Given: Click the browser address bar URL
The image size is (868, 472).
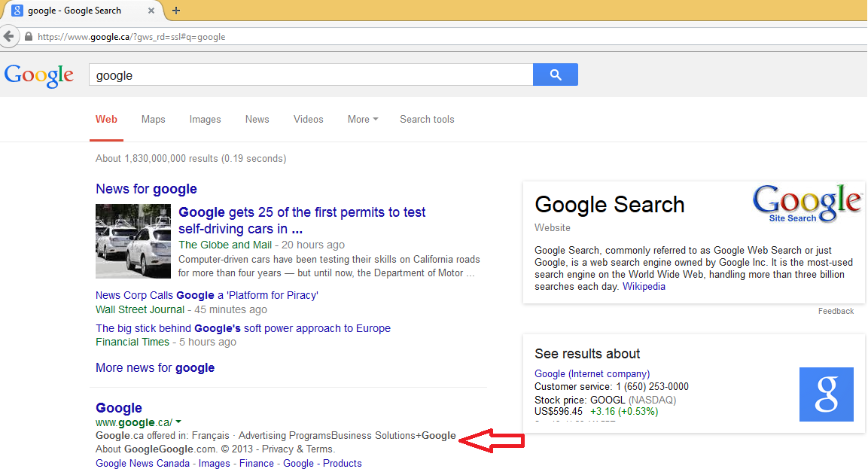Looking at the screenshot, I should coord(131,37).
